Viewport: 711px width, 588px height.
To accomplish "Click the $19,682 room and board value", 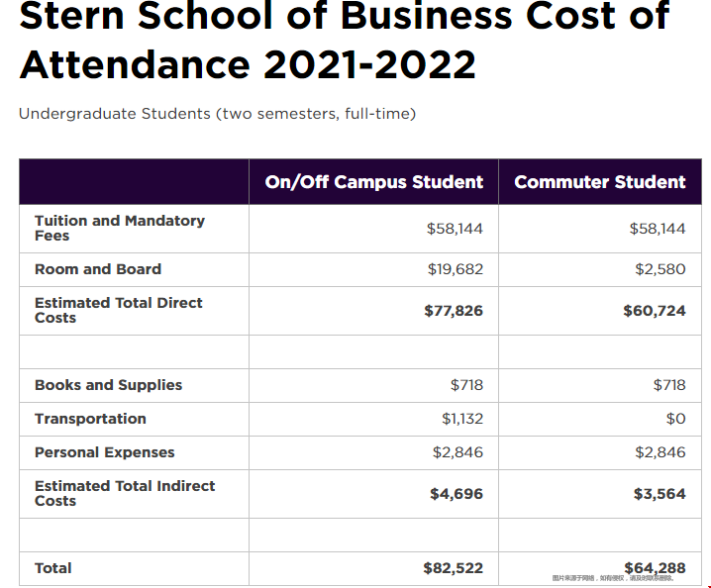I will [x=456, y=269].
